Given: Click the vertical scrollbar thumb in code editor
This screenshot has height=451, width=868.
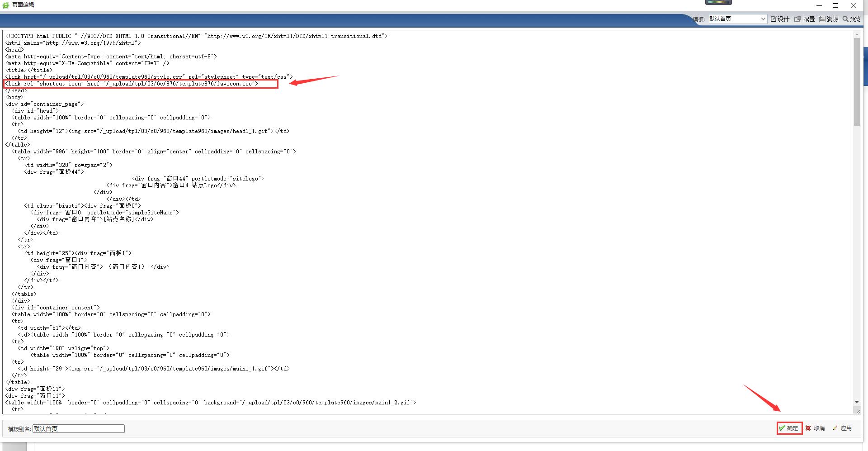Looking at the screenshot, I should click(x=857, y=81).
